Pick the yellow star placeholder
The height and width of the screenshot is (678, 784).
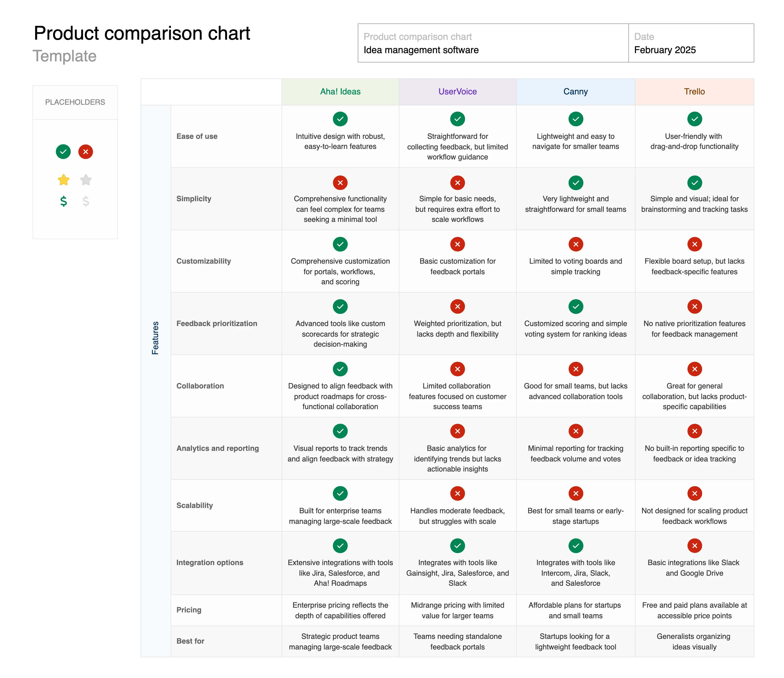(63, 180)
